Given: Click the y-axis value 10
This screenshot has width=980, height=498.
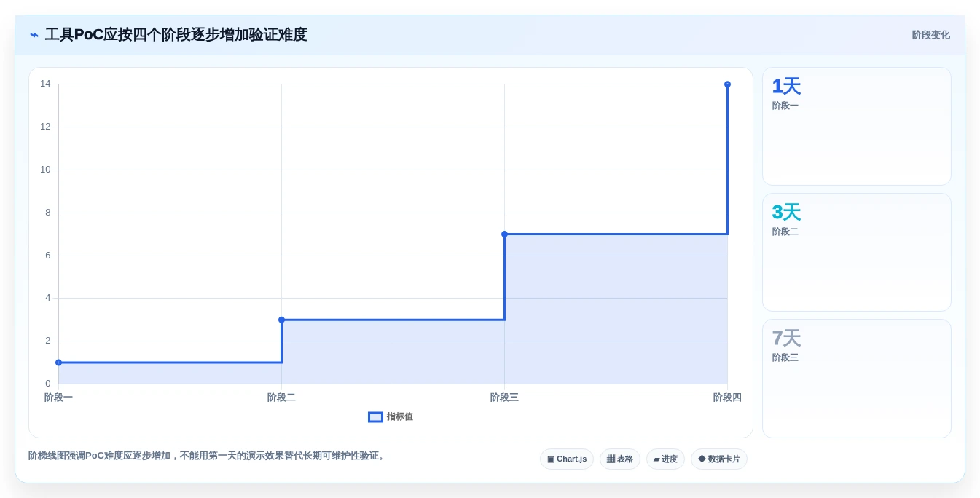Looking at the screenshot, I should pos(45,170).
